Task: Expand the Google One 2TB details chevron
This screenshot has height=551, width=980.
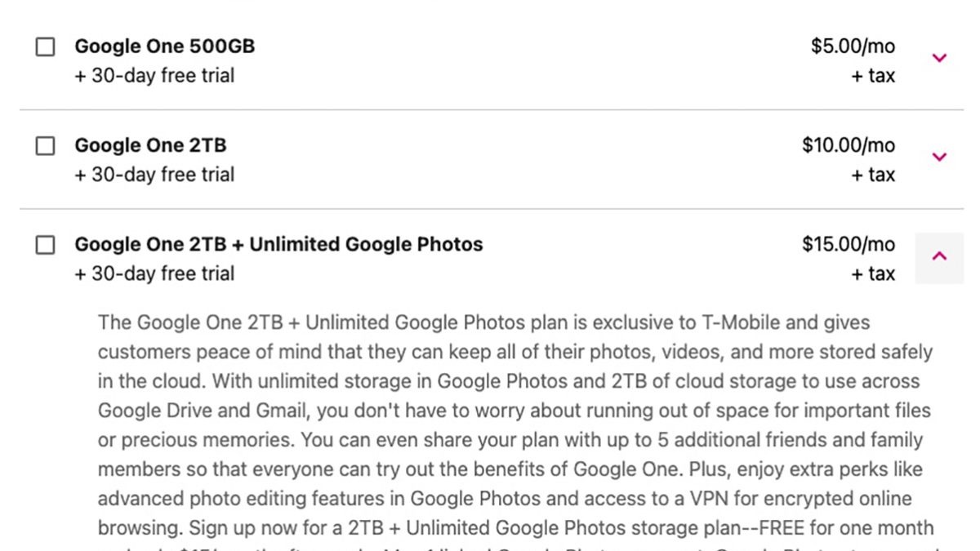Action: [x=939, y=157]
